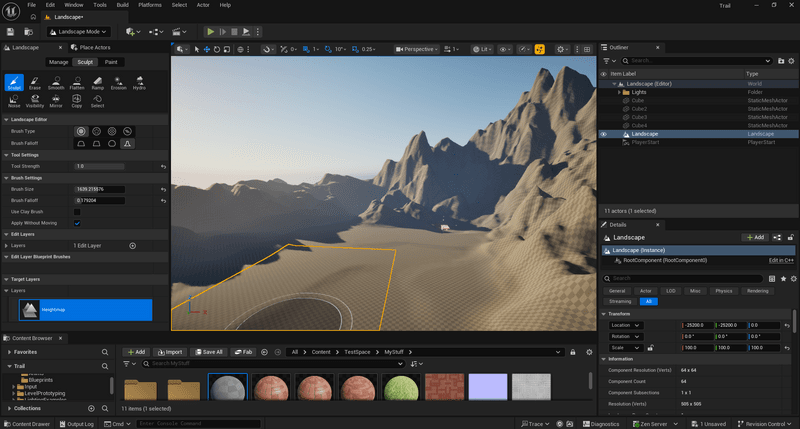
Task: Click the Save current level icon
Action: [x=10, y=32]
